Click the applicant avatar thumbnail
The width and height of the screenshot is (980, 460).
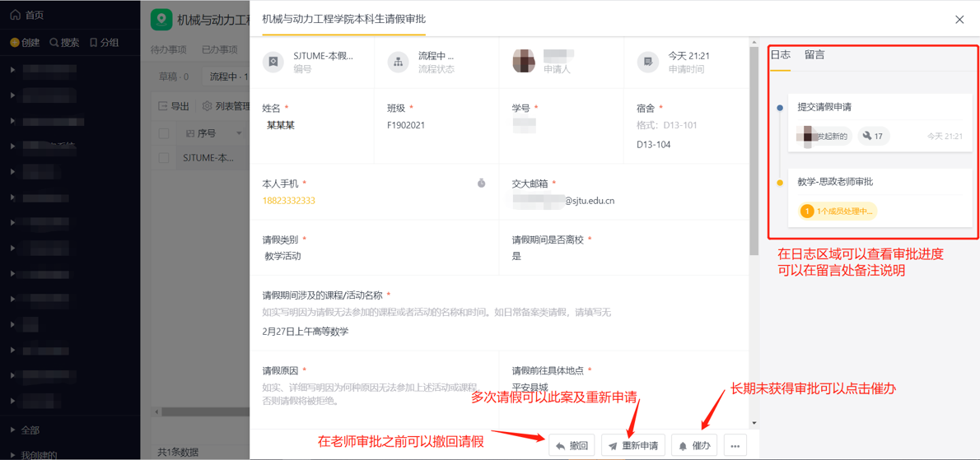click(524, 62)
